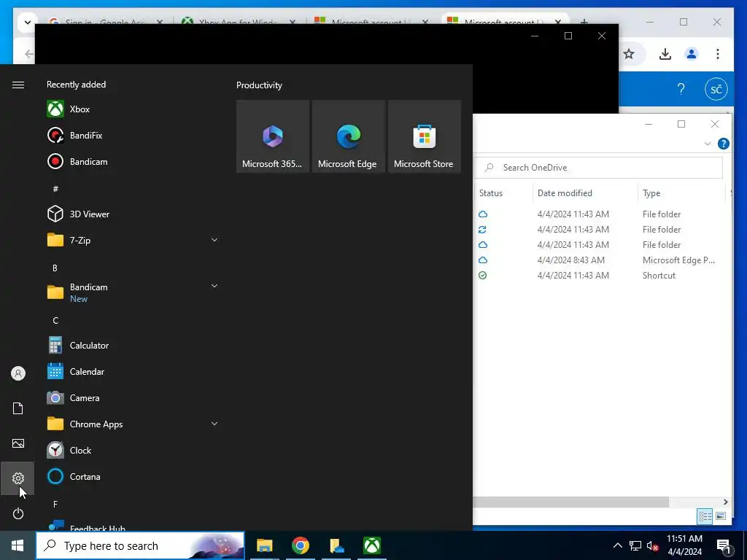Open File Explorer from taskbar
This screenshot has height=560, width=747.
264,545
